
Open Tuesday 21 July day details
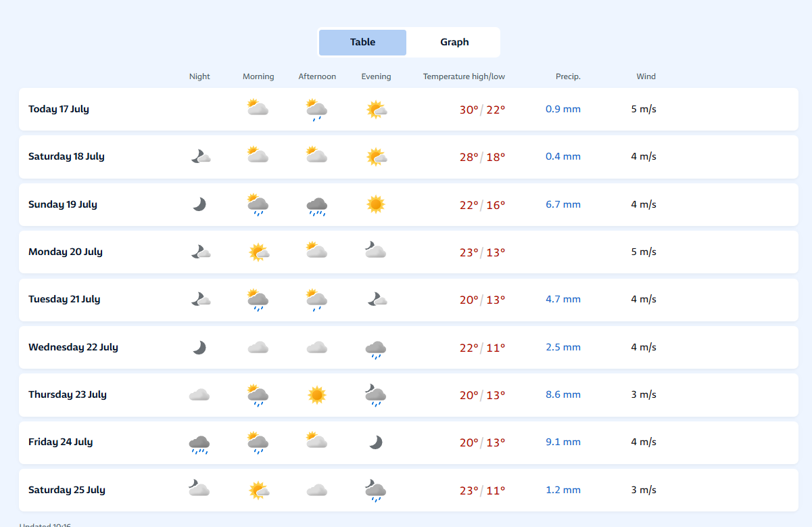(408, 299)
